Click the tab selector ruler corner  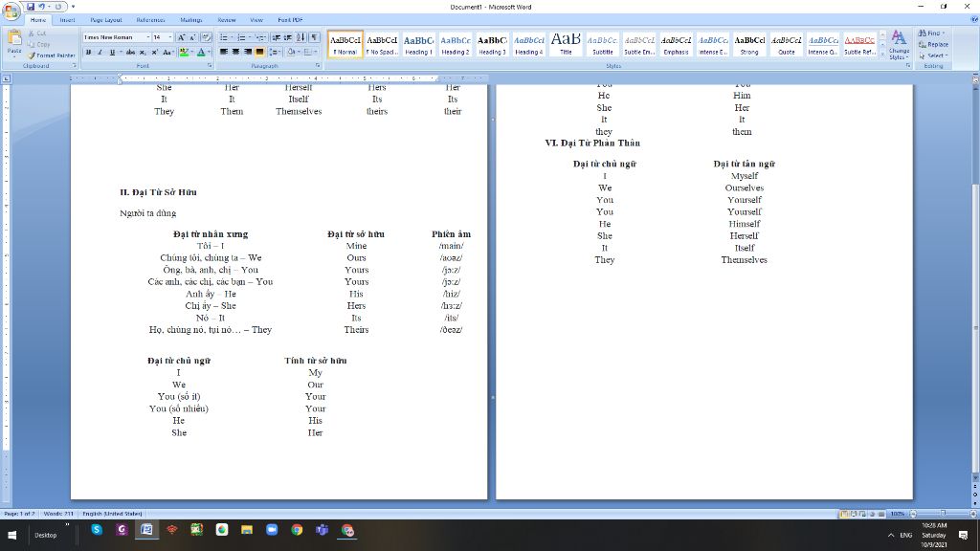[7, 78]
